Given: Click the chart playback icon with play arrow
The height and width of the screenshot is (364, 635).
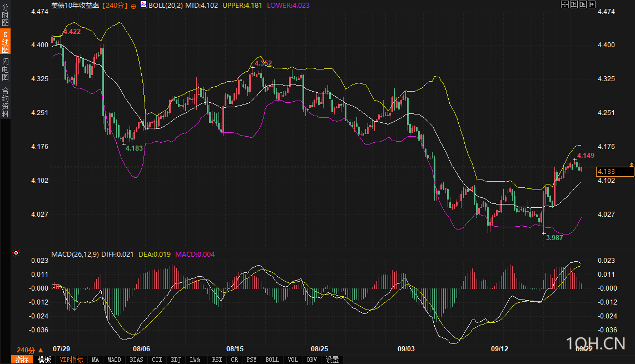Looking at the screenshot, I should click(583, 4).
